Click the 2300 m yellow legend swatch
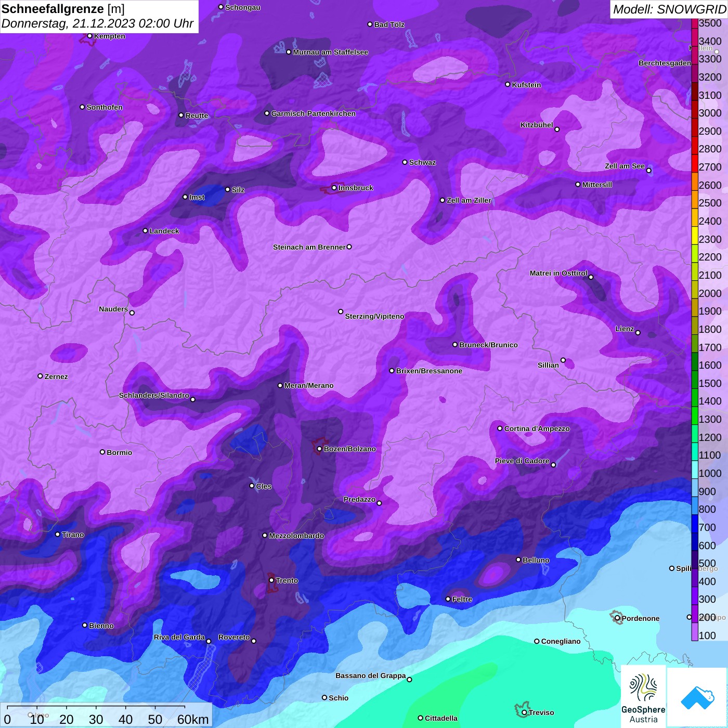The image size is (728, 728). click(695, 236)
